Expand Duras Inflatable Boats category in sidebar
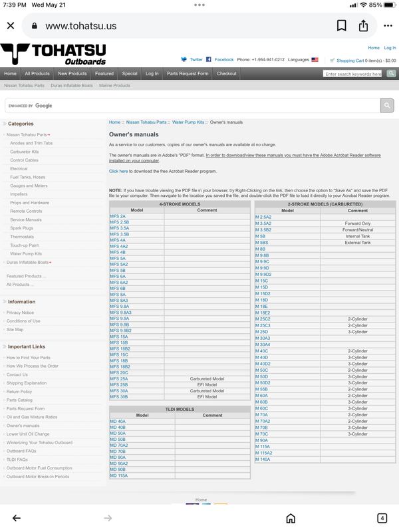Image resolution: width=399 pixels, height=532 pixels. coord(29,262)
